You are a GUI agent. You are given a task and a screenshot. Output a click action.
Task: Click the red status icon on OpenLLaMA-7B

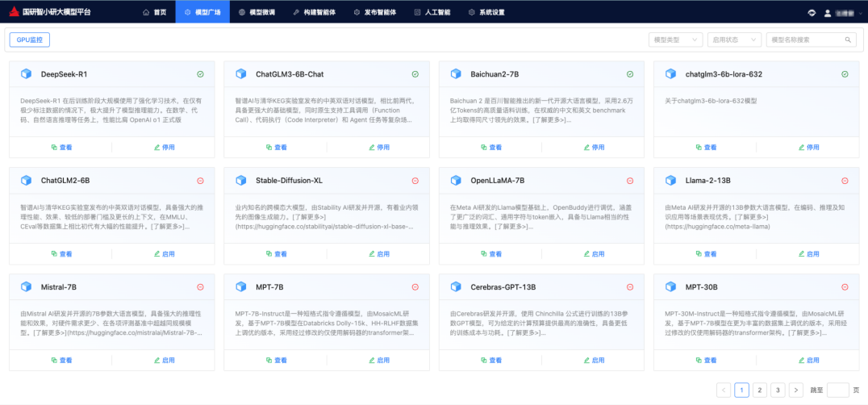point(630,181)
